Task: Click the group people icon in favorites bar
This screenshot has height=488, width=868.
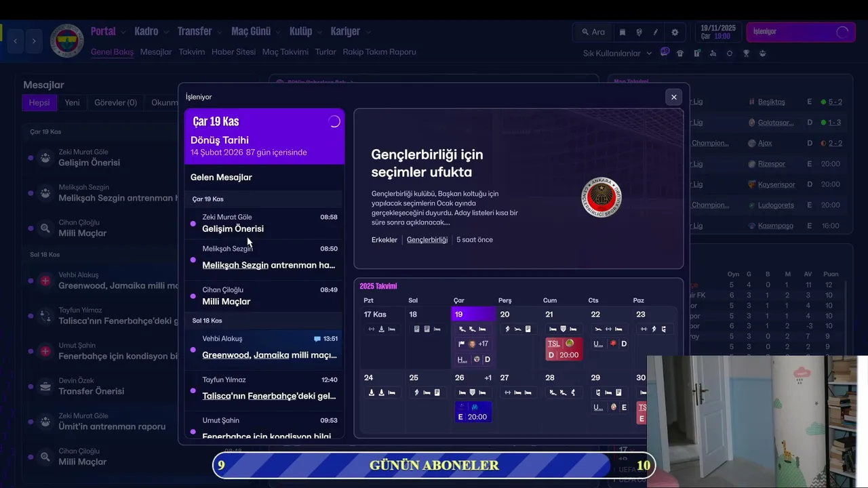Action: point(763,53)
